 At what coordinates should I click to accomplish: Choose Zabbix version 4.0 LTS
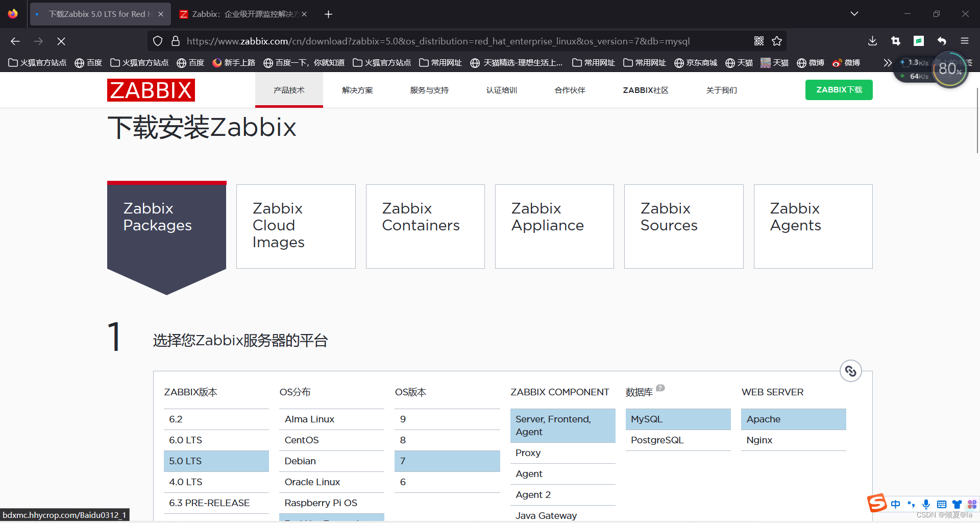216,482
